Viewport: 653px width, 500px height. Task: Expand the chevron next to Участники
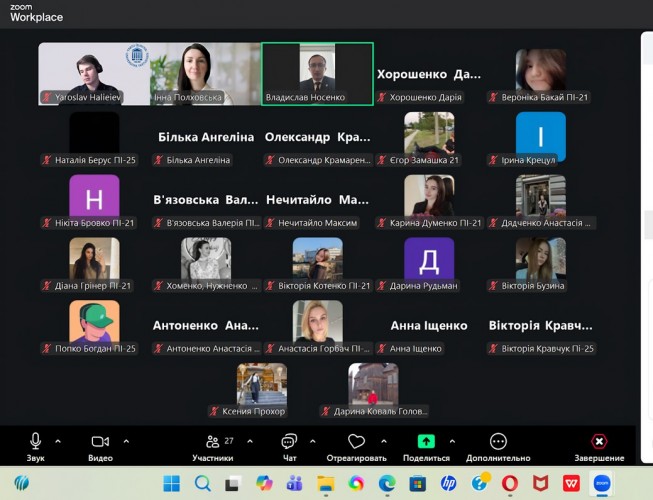250,441
